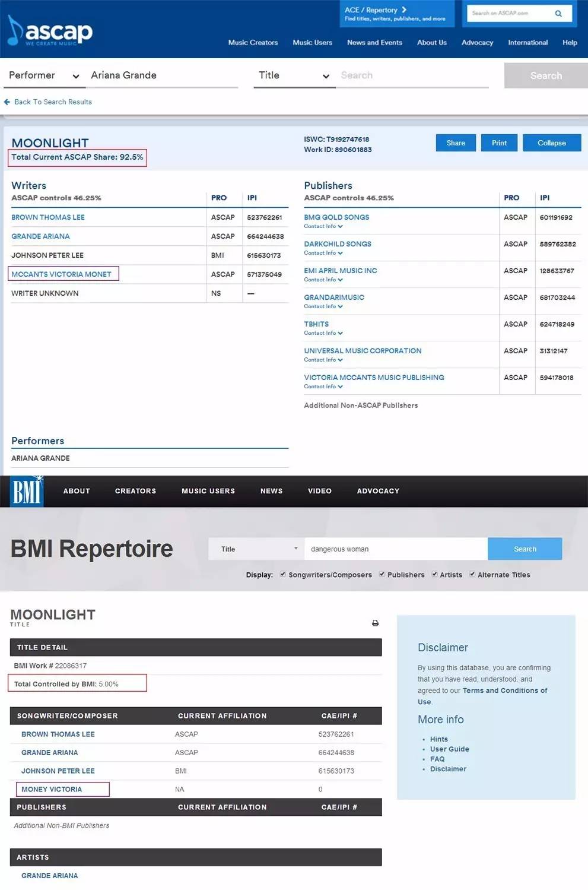Click the ASCAP title Search text field
The height and width of the screenshot is (890, 588).
click(x=412, y=75)
